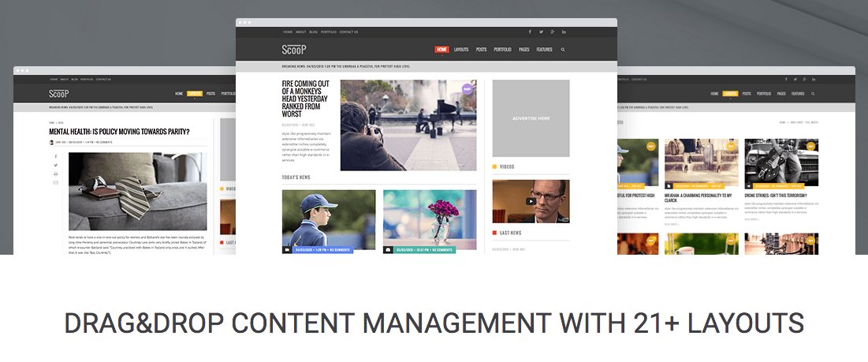868x362 pixels.
Task: Open Portfolio menu in center window navigation
Action: click(503, 49)
